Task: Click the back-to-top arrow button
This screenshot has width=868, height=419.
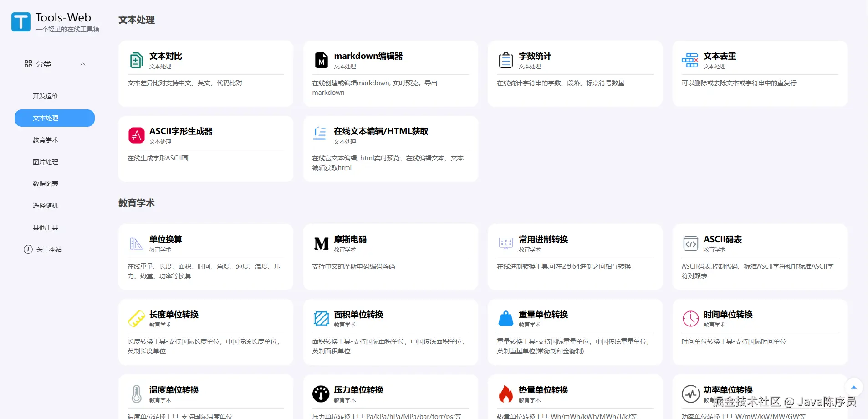Action: [854, 388]
